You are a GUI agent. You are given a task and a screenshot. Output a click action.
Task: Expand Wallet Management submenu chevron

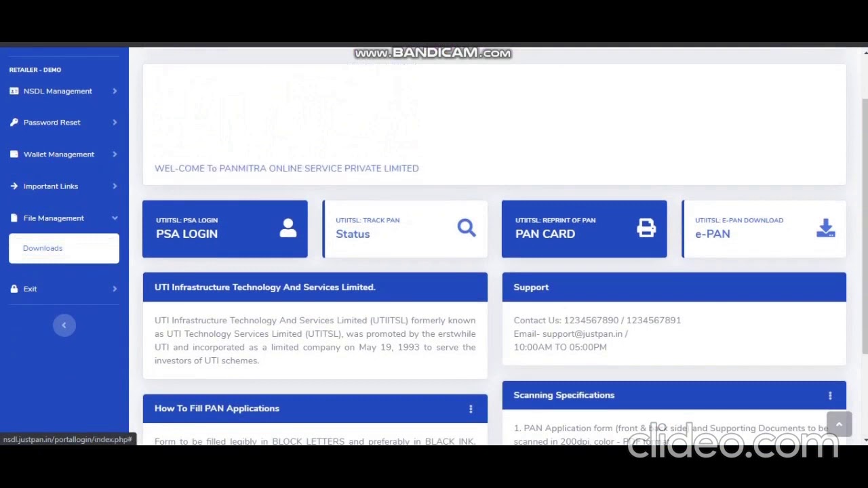(115, 155)
